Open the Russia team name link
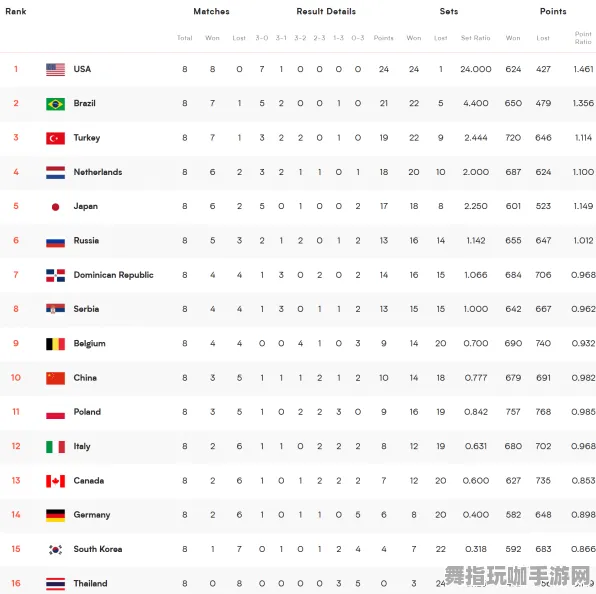The width and height of the screenshot is (596, 594). (x=86, y=241)
